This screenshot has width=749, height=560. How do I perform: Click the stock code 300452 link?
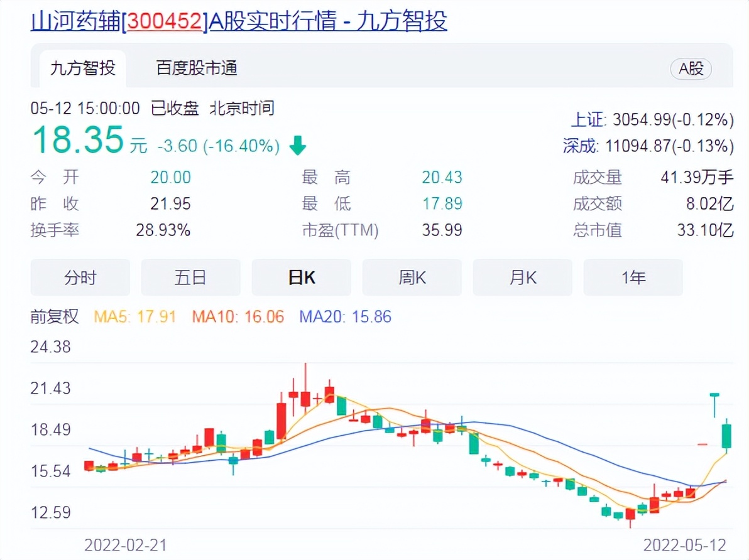click(x=163, y=21)
